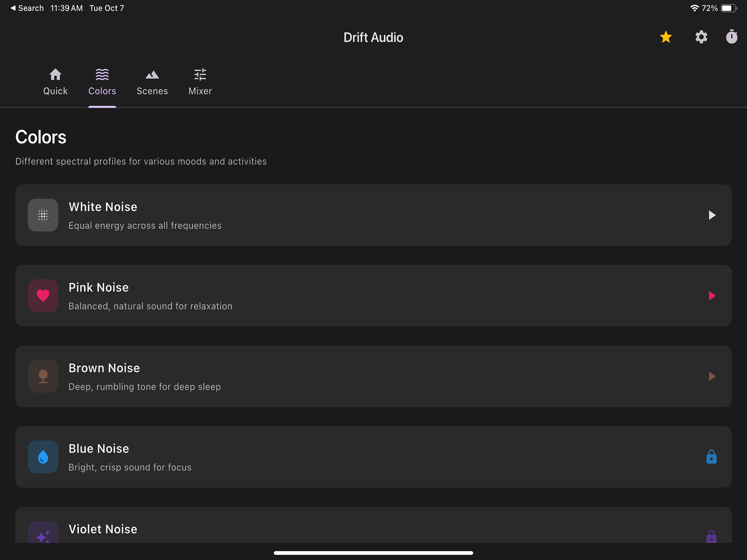Tap Back to Search in status bar
This screenshot has height=560, width=747.
coord(27,8)
